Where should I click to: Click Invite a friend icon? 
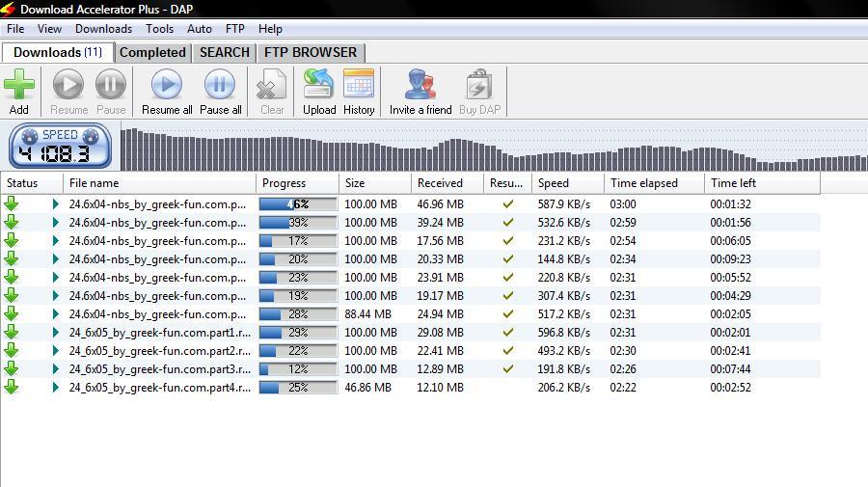click(420, 85)
